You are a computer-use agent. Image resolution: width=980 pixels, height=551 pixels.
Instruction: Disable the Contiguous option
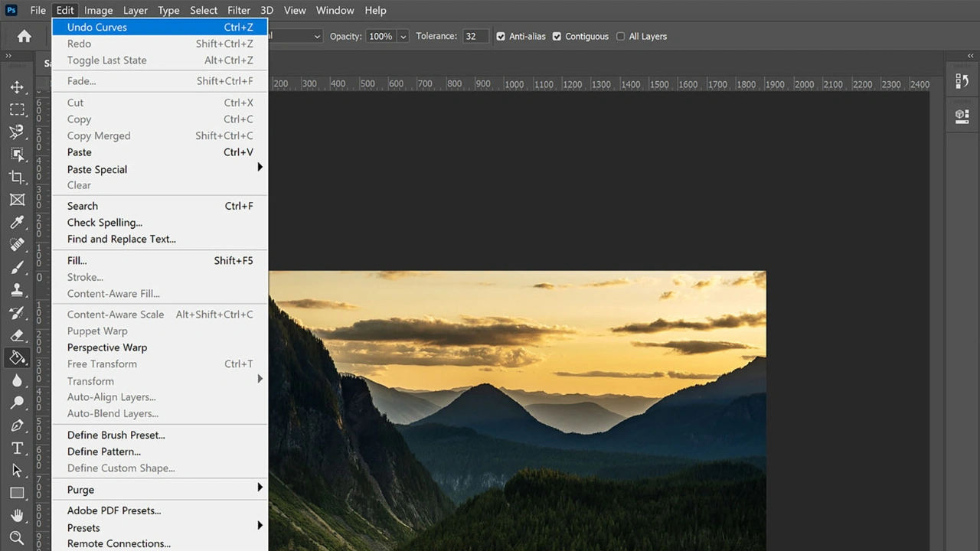click(x=557, y=36)
